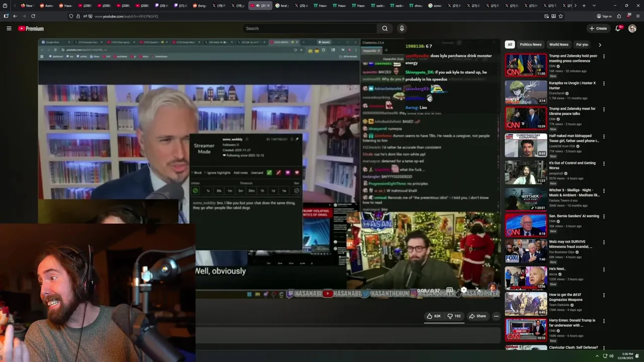Viewport: 644px width, 362px height.
Task: Switch to the shroud tab
Action: point(417,6)
